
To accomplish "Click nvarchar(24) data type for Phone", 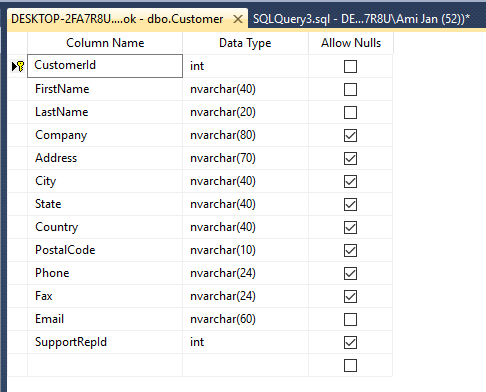I will (x=246, y=273).
